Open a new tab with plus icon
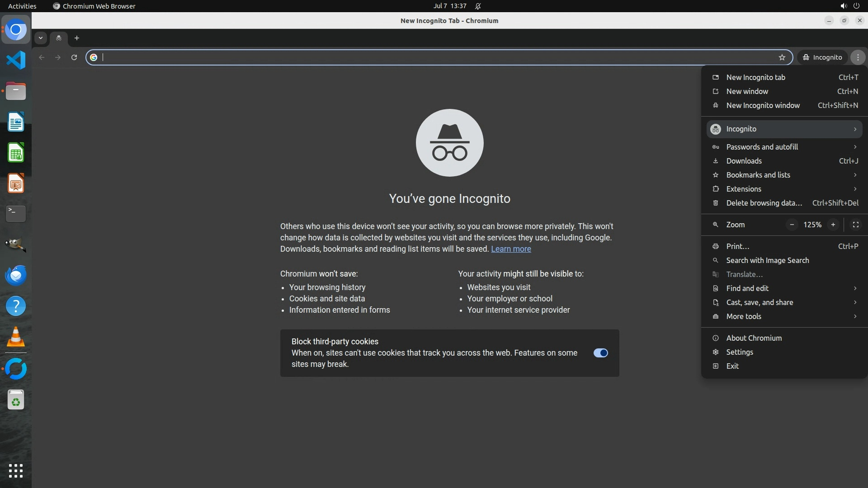Viewport: 868px width, 488px height. click(77, 38)
